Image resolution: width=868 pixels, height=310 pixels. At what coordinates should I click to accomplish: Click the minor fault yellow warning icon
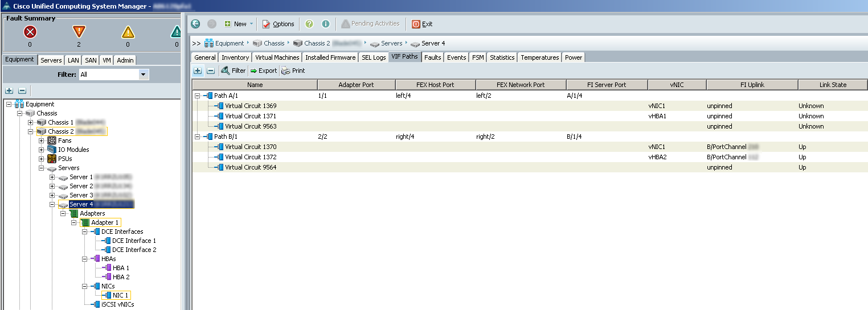(128, 32)
